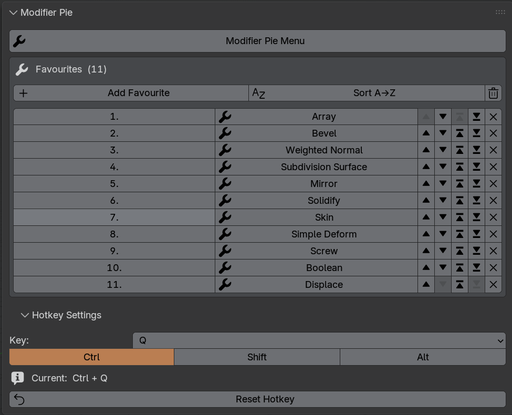Select favourite slot number 4.
Viewport: 512px width, 415px height.
tap(114, 167)
